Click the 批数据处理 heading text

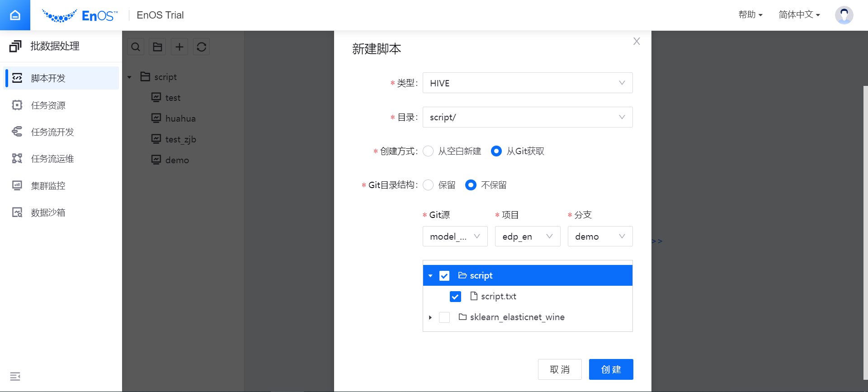(55, 46)
